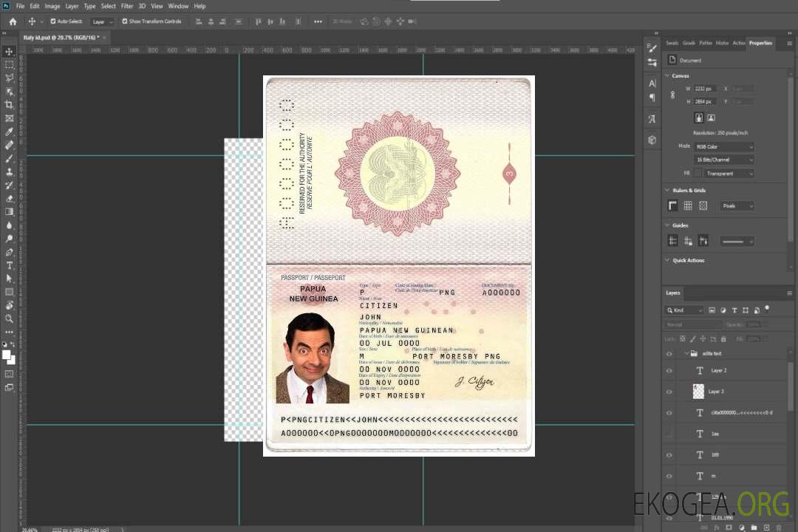Hide Layer 2 using its eye icon
Image resolution: width=798 pixels, height=532 pixels.
pos(669,371)
